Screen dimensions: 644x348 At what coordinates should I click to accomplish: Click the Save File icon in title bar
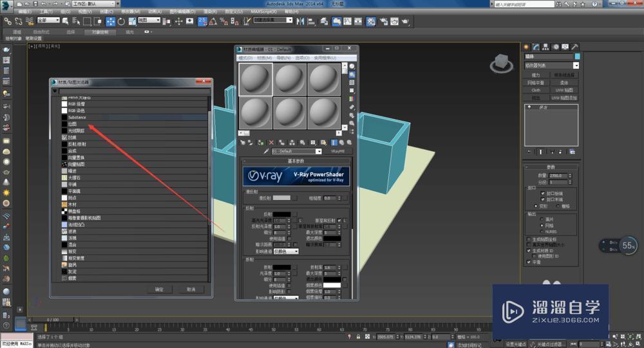pyautogui.click(x=35, y=4)
